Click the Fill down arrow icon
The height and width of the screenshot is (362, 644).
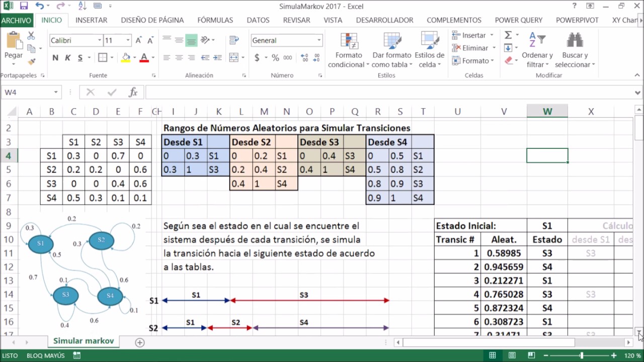pos(508,48)
